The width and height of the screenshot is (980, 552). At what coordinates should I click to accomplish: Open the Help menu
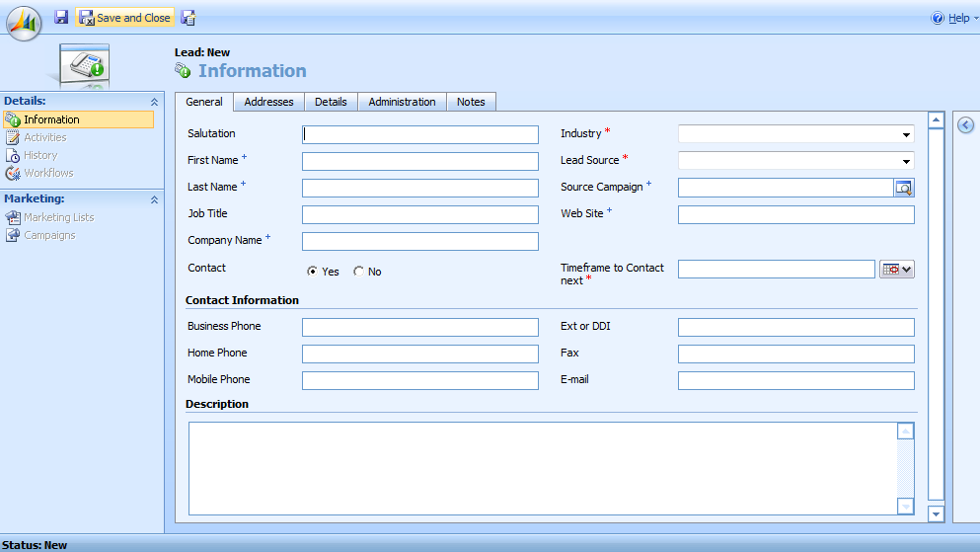click(x=953, y=18)
